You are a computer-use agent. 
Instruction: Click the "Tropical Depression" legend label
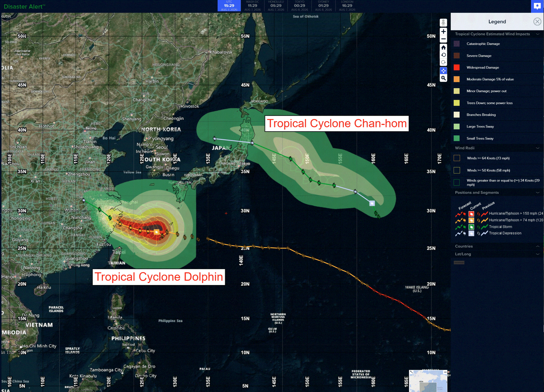[x=505, y=233]
